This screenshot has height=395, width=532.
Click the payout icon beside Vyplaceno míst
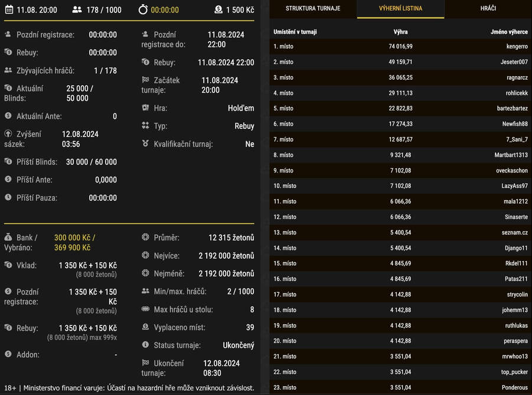pos(146,327)
